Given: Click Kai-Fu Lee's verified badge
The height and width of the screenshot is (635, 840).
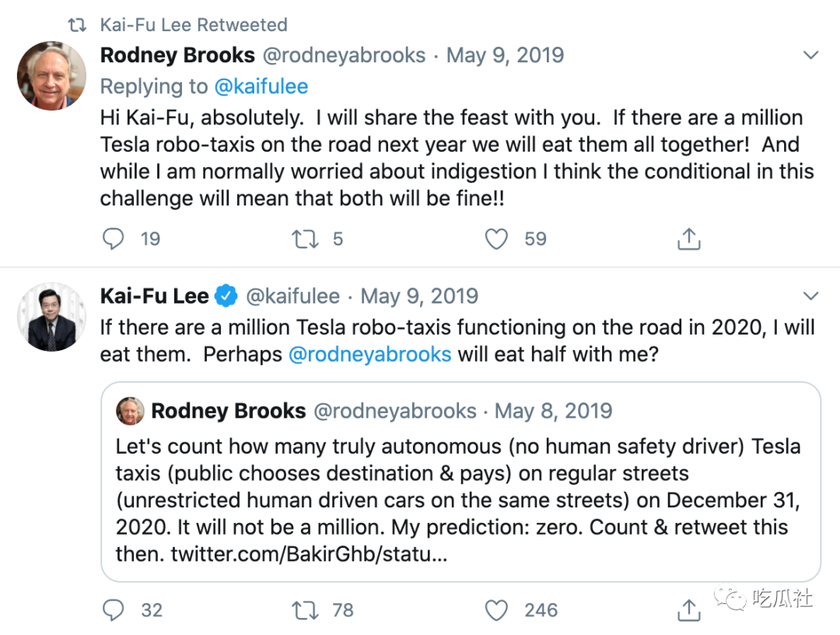Looking at the screenshot, I should click(x=226, y=296).
